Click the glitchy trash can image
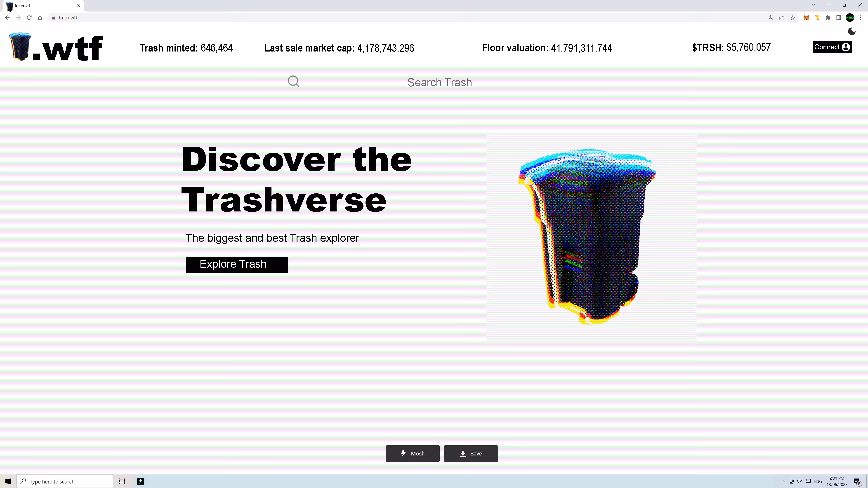868x488 pixels. coord(591,238)
